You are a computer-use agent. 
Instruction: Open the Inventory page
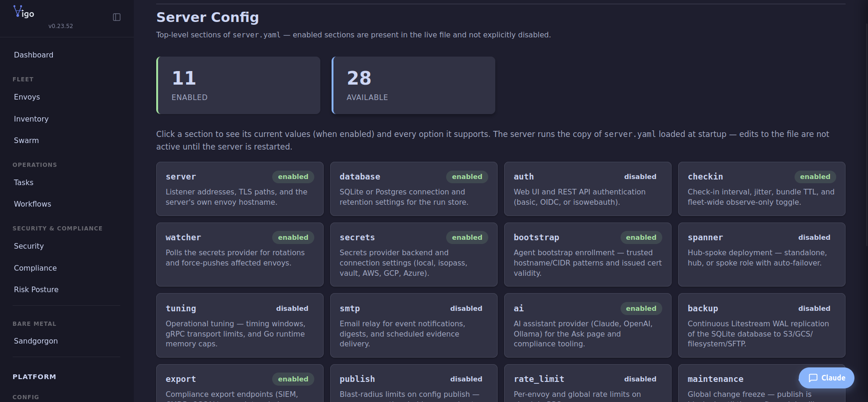31,119
